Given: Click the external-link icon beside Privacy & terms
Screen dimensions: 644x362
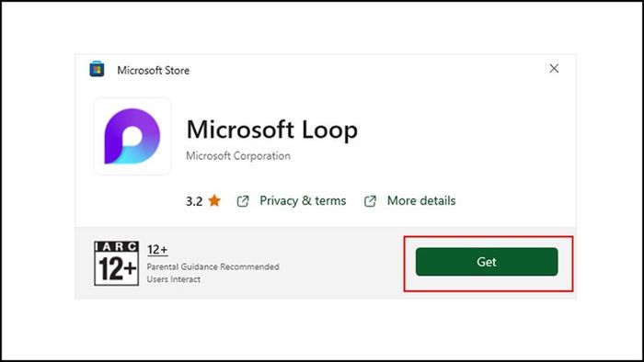Looking at the screenshot, I should (243, 201).
